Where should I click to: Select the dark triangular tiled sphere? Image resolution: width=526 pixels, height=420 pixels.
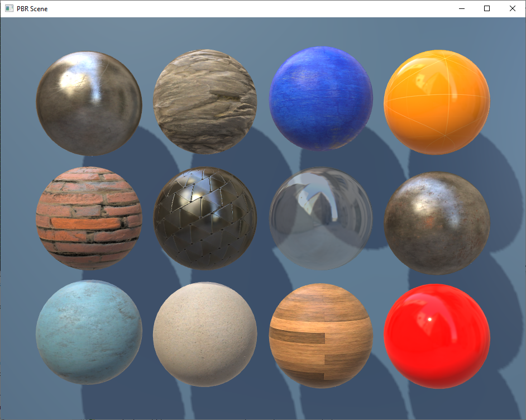[205, 218]
